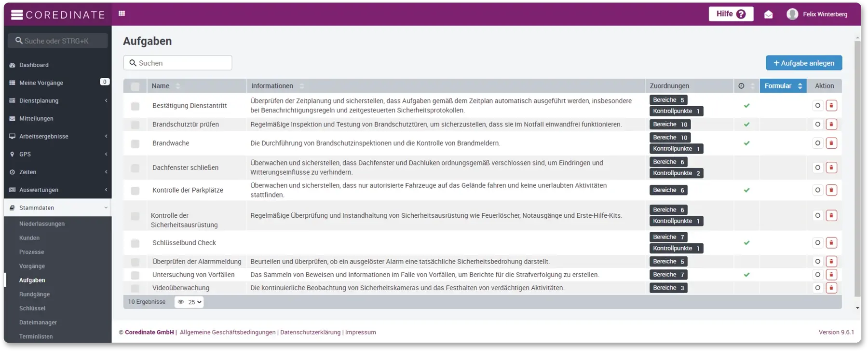Delete the Brandwache task via trash icon
This screenshot has width=868, height=351.
[x=831, y=143]
